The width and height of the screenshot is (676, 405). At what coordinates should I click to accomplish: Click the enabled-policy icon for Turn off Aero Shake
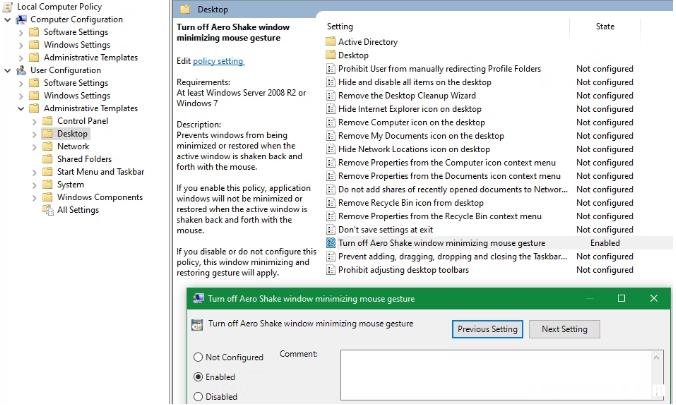[331, 243]
